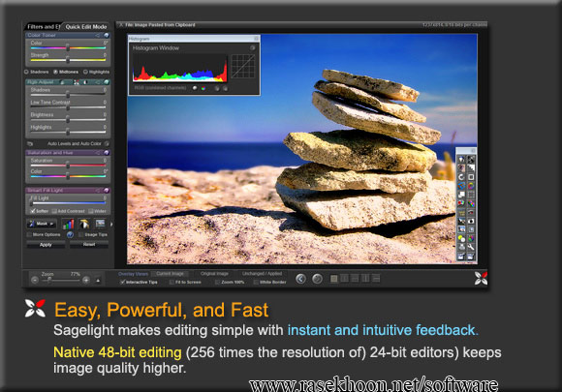Click the icon left of Auto Levels and Auto Color
The height and width of the screenshot is (392, 562).
click(30, 143)
